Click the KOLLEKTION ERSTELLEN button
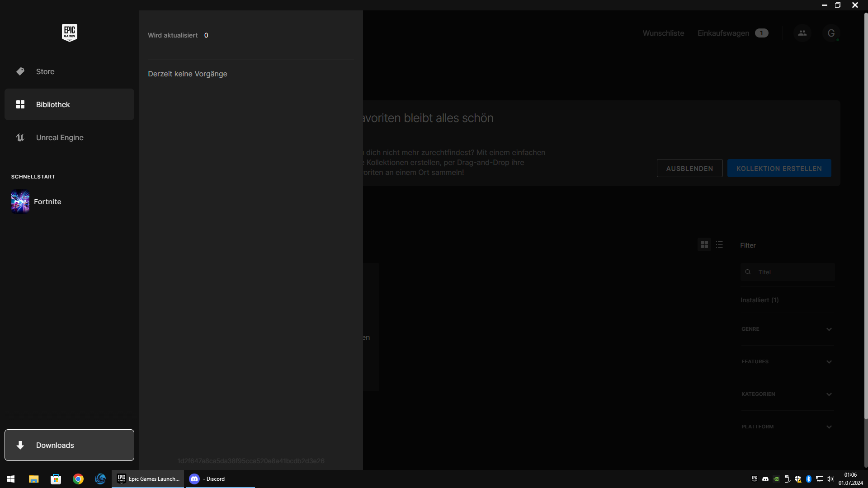The image size is (868, 488). pyautogui.click(x=779, y=168)
